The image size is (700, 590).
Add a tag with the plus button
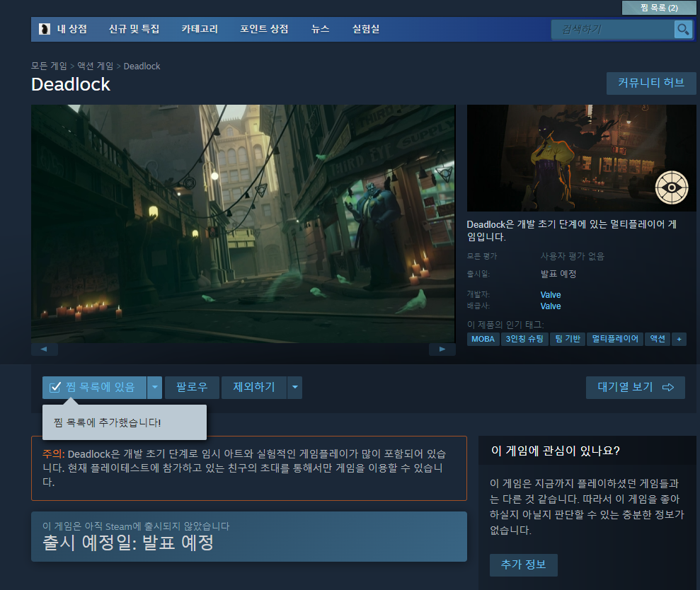point(679,339)
